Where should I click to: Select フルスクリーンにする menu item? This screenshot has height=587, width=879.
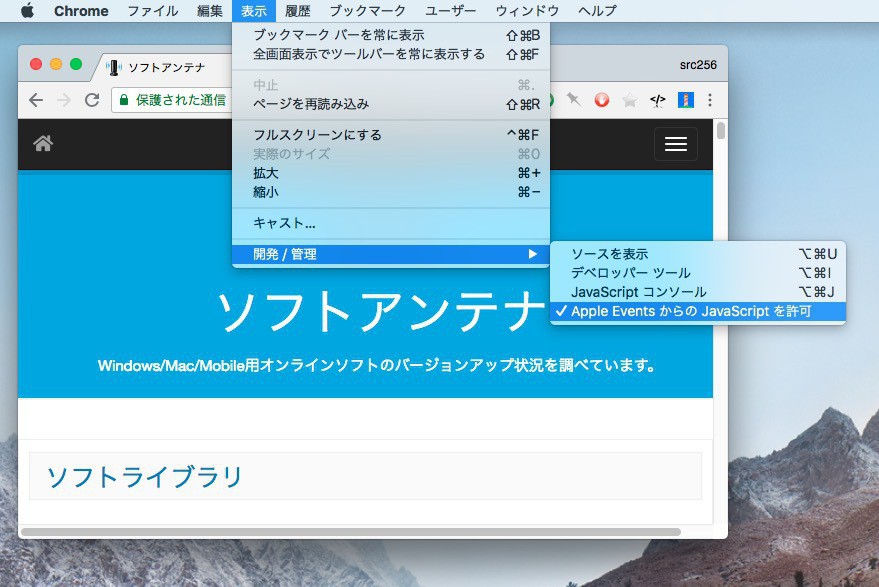click(x=391, y=135)
